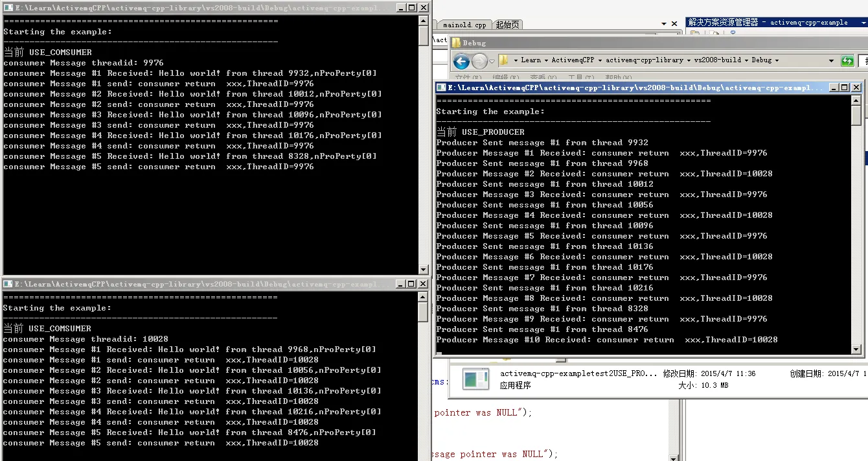Click the activemq-cpp-example application file icon

(x=475, y=379)
